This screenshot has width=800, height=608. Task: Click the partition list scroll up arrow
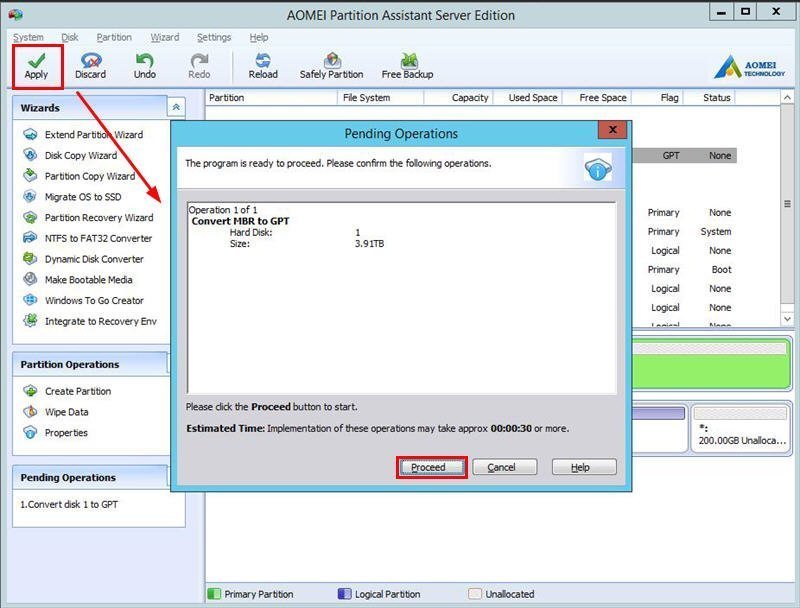[787, 97]
